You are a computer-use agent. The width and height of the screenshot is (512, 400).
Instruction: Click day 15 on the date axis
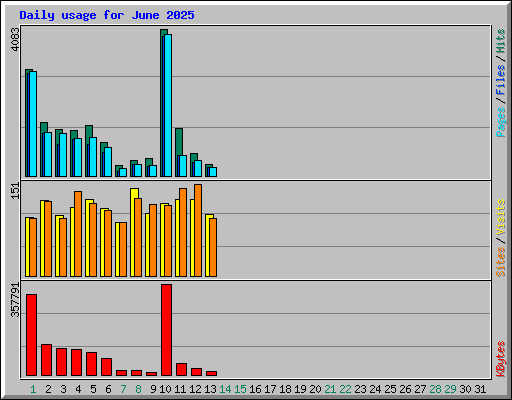240,389
